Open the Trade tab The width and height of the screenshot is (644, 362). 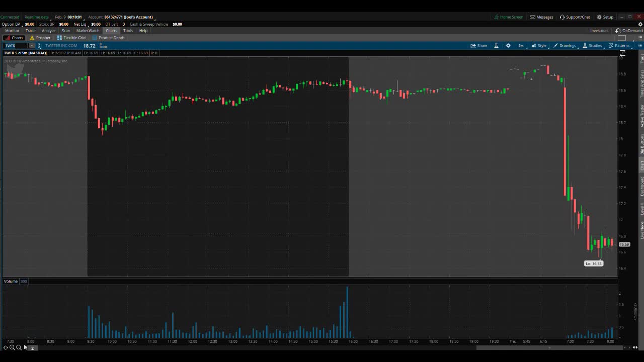(31, 31)
